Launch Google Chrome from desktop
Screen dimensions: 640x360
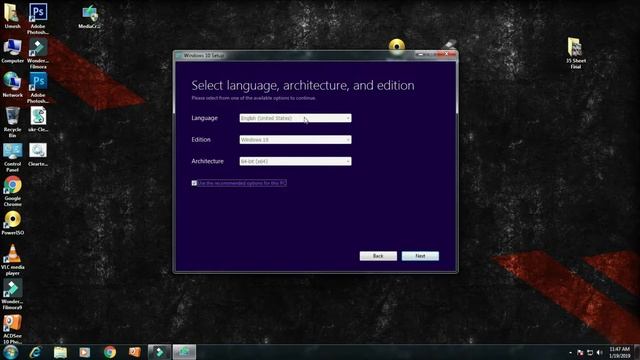pyautogui.click(x=12, y=191)
